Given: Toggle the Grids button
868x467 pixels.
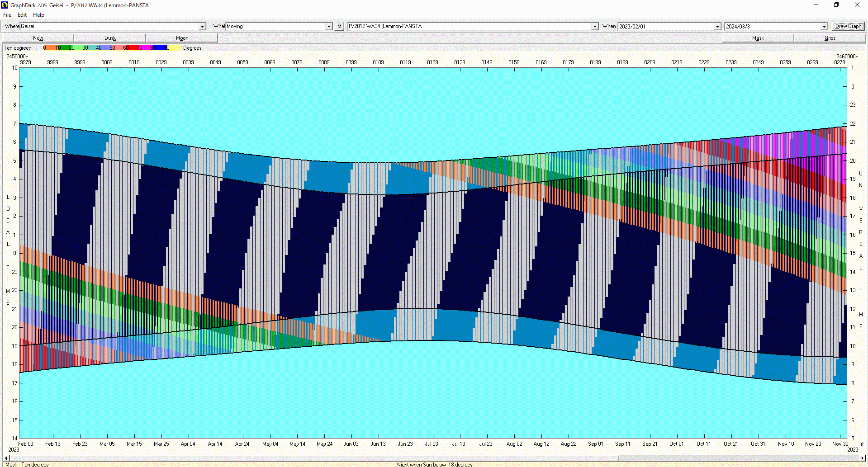Looking at the screenshot, I should pos(830,38).
